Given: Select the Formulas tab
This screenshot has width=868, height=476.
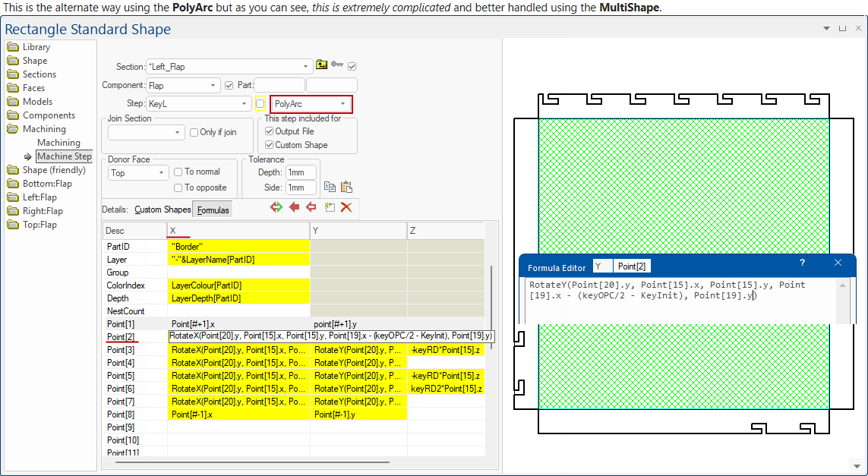Looking at the screenshot, I should pyautogui.click(x=213, y=210).
